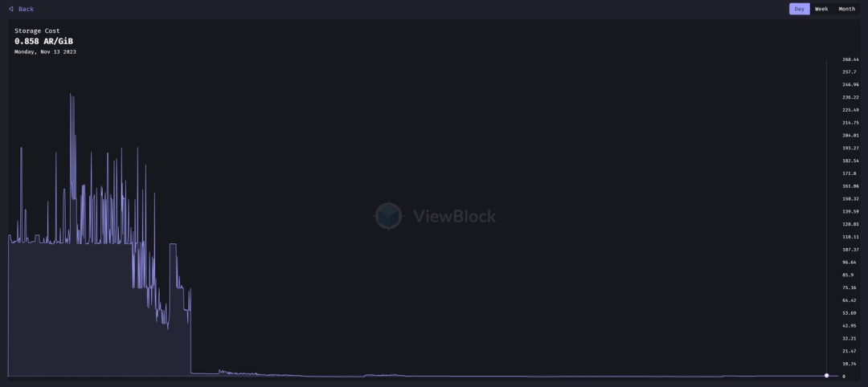Click the Storage Cost title

point(37,31)
